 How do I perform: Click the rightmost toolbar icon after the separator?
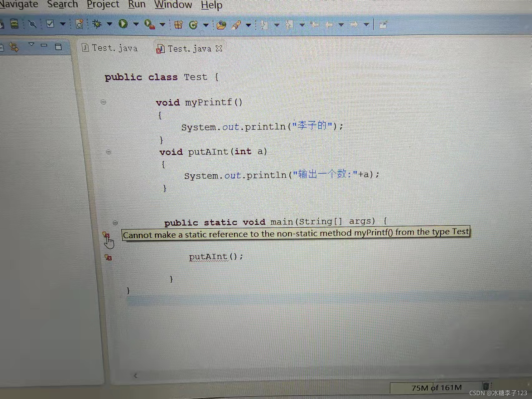coord(383,24)
